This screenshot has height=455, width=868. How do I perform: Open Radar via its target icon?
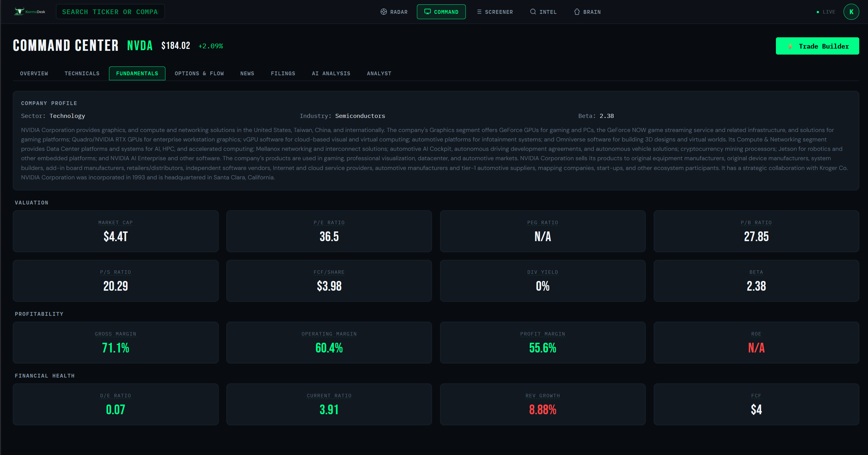383,12
